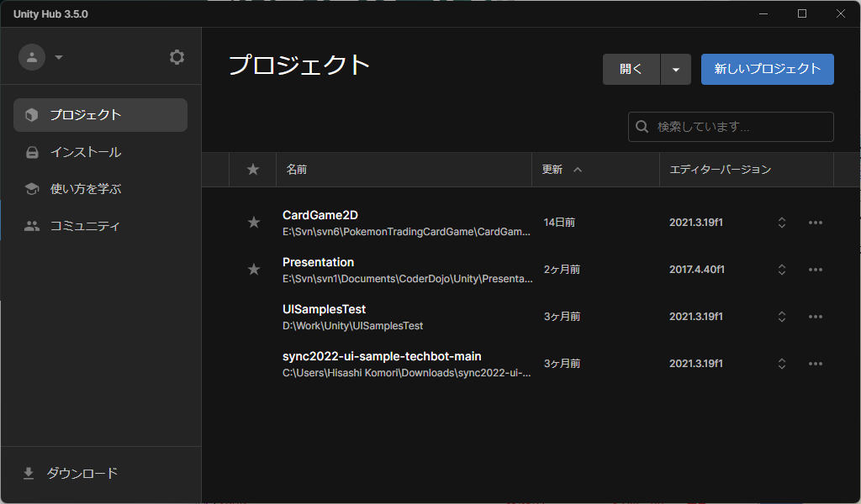Click the 新しいプロジェクト button
Viewport: 861px width, 504px height.
(x=767, y=69)
